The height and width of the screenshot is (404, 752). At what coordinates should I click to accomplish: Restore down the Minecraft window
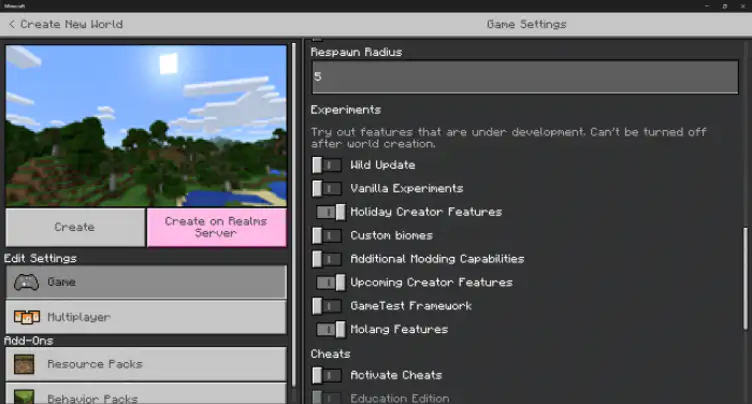725,6
